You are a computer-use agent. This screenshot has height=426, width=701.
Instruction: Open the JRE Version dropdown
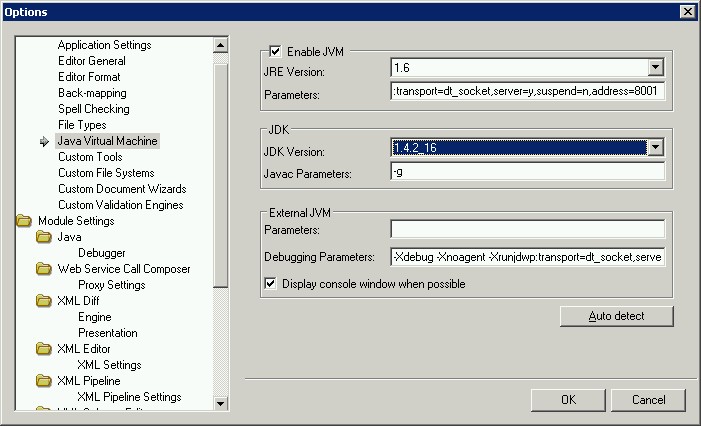point(656,68)
